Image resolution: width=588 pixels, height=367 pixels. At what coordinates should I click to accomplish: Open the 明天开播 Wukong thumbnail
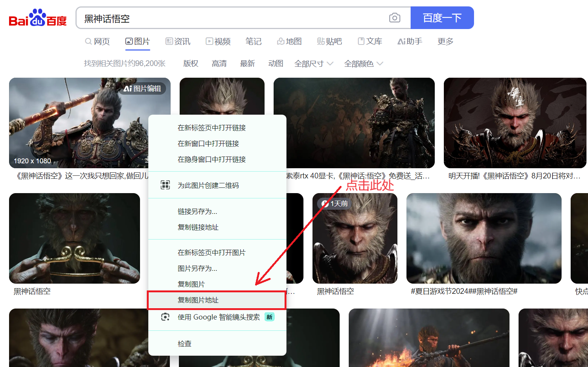coord(515,123)
